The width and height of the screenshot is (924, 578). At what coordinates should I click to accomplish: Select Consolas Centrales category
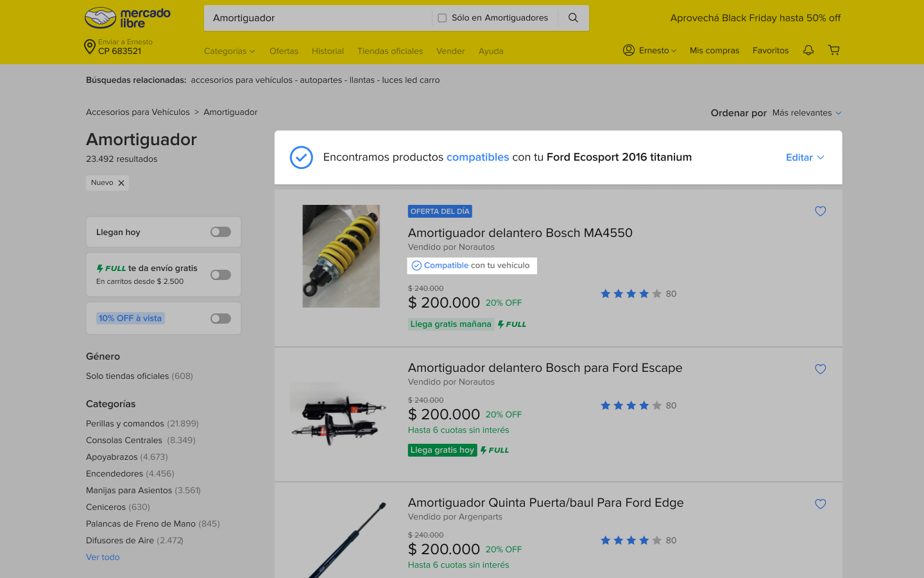141,440
